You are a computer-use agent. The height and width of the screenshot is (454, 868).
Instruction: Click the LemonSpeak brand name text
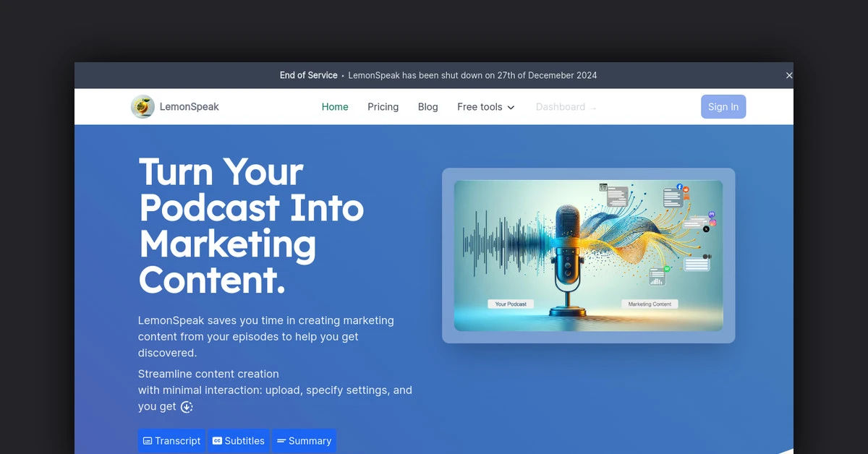[189, 107]
